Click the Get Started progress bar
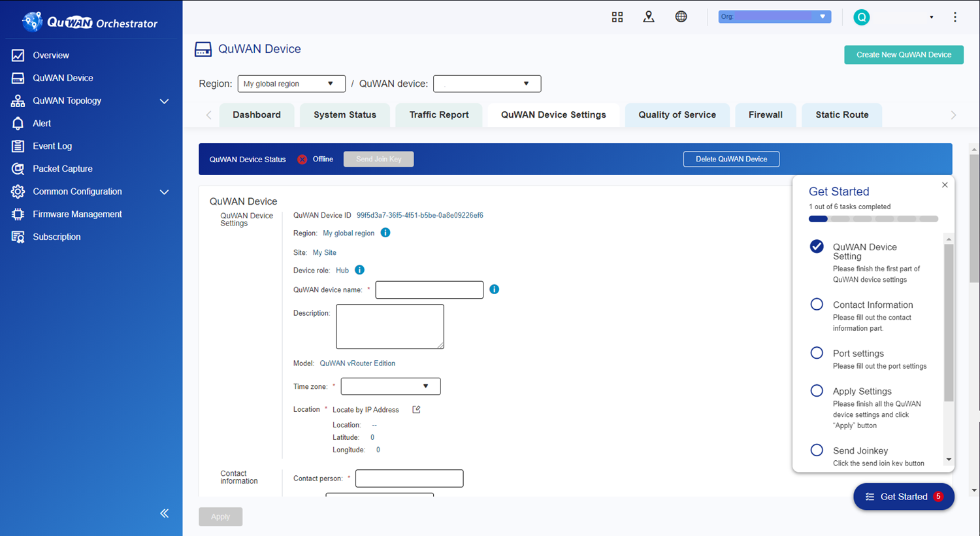 [x=873, y=219]
